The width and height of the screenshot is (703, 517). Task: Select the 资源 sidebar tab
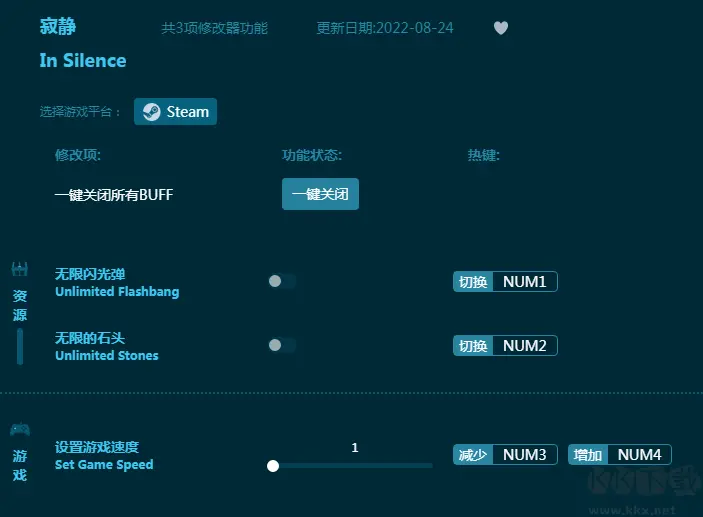pos(20,305)
